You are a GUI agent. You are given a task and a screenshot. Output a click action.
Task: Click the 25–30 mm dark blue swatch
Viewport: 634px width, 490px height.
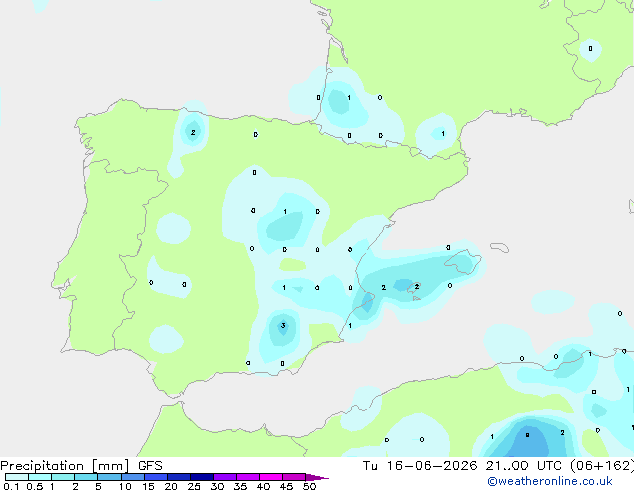pos(201,477)
